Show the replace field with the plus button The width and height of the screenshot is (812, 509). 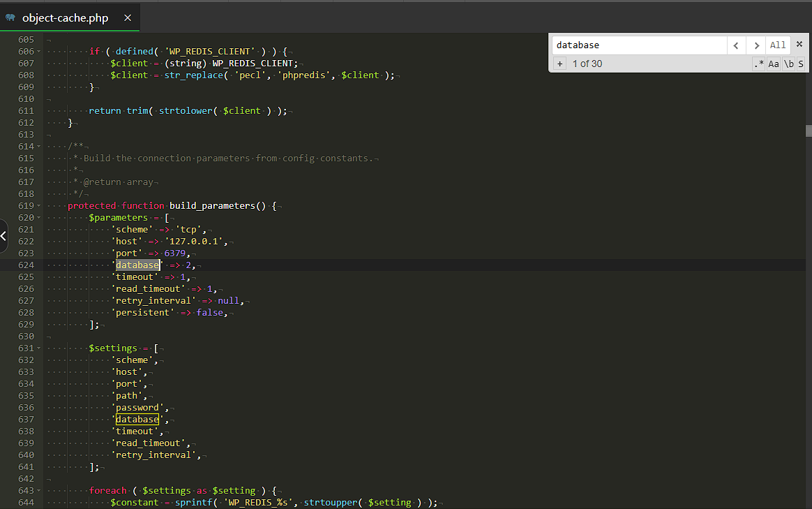coord(559,64)
